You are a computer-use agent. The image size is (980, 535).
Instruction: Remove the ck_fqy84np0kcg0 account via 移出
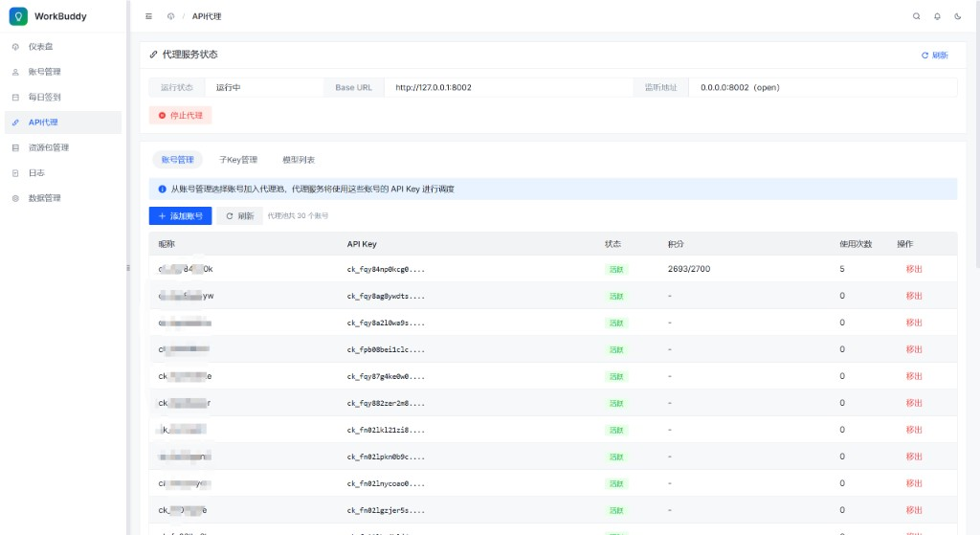tap(914, 269)
